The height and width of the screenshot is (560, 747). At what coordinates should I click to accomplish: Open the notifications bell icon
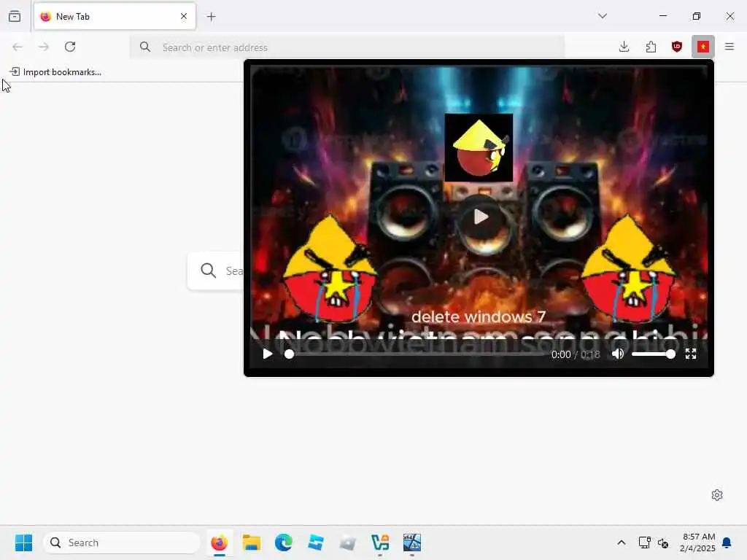click(x=727, y=542)
